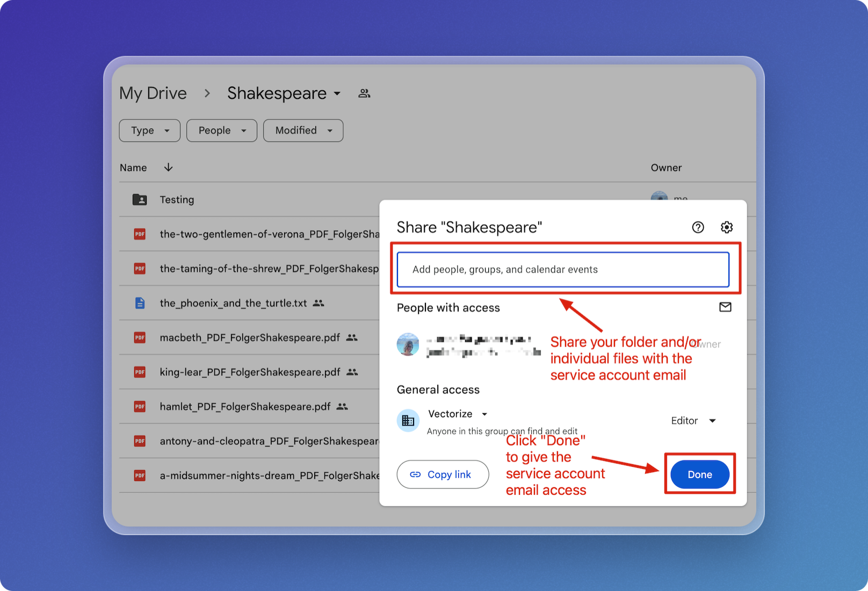Screen dimensions: 868x591
Task: Click the document icon for the_phoenix_and_the_turtle.txt
Action: 140,303
